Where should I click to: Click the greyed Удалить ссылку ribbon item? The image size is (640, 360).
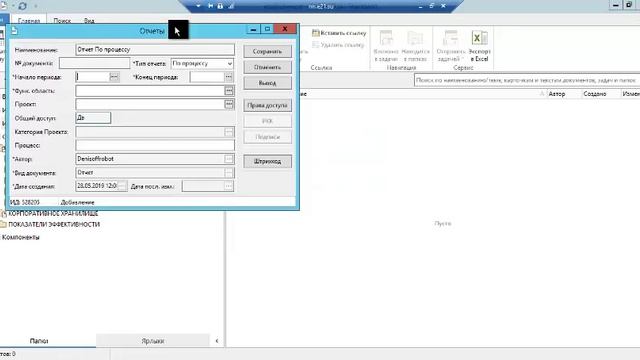pyautogui.click(x=338, y=45)
